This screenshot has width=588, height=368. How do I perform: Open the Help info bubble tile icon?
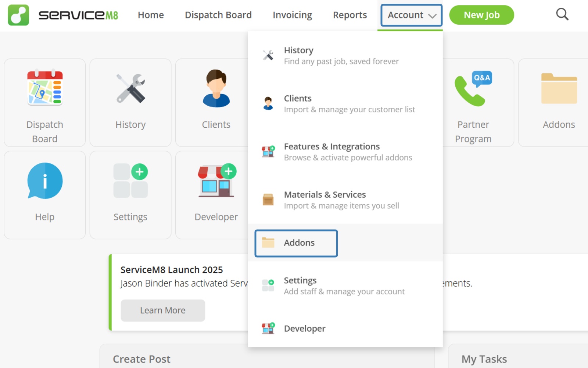point(45,181)
